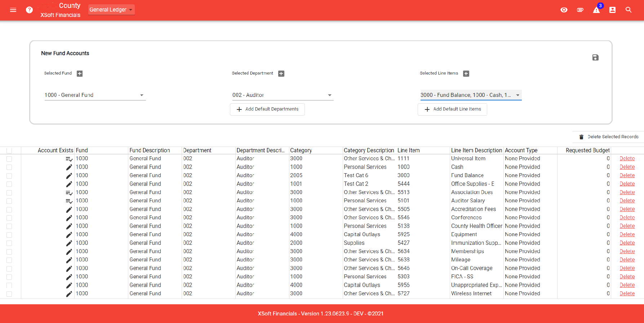Click the help question mark icon

tap(30, 10)
